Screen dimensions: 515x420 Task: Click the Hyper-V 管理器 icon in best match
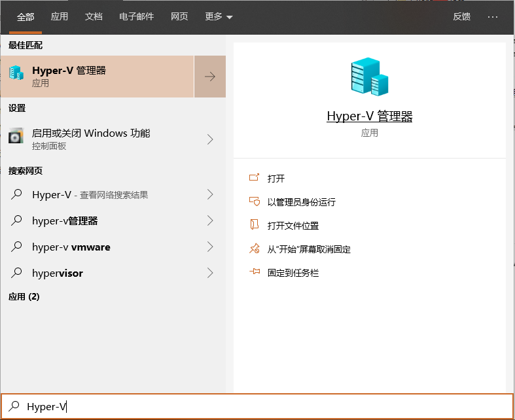(16, 73)
